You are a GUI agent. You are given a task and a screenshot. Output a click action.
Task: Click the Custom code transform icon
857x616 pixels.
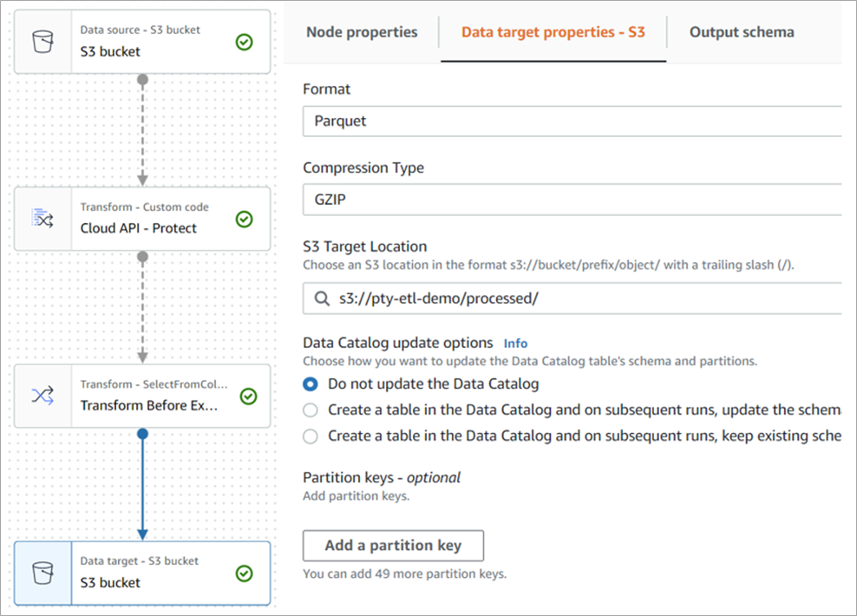pyautogui.click(x=43, y=219)
